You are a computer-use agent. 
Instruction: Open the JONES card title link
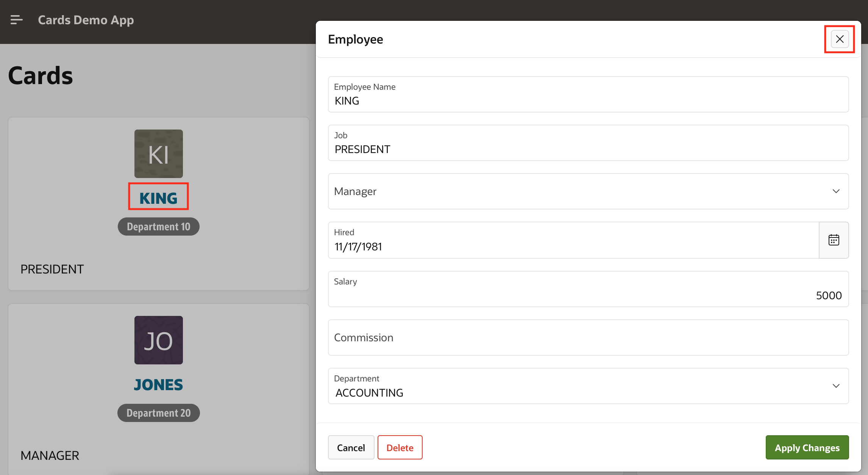(x=158, y=384)
